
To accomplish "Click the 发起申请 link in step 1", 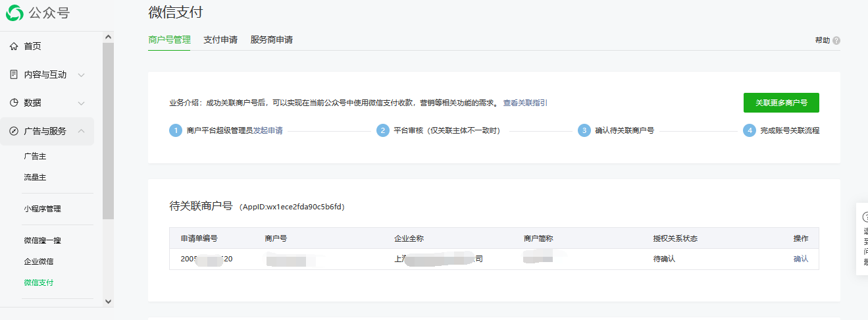I will (268, 130).
